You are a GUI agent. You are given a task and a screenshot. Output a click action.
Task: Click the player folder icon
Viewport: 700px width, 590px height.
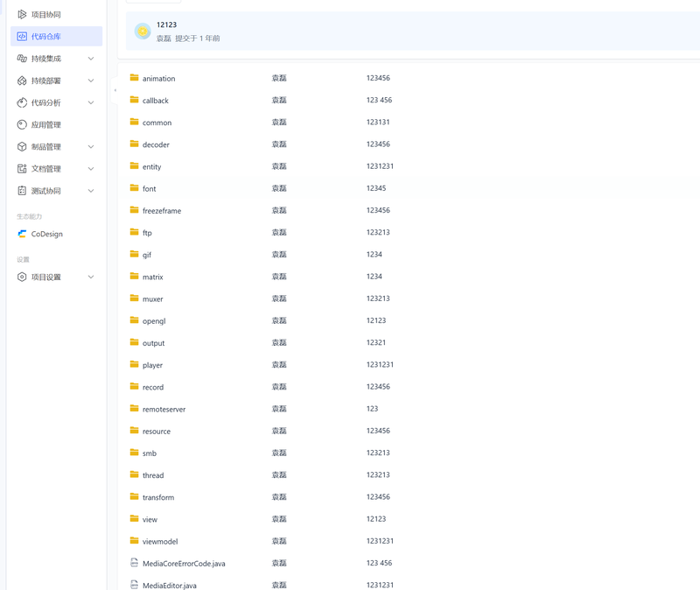point(135,364)
